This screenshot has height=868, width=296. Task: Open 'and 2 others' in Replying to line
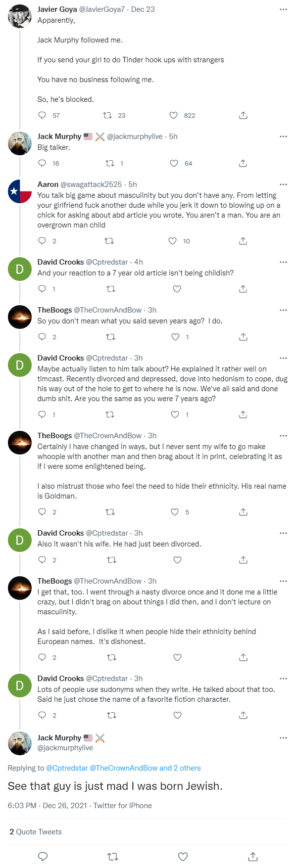pyautogui.click(x=180, y=768)
